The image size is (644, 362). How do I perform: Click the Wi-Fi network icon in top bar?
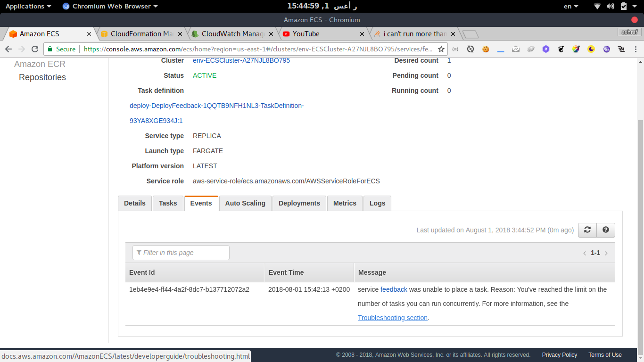[597, 6]
